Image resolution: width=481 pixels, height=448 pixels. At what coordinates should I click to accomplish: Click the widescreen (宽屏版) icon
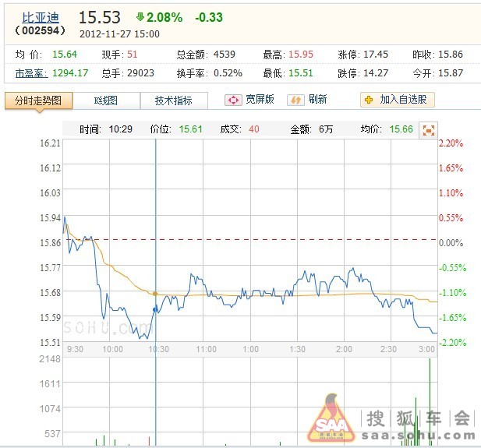pyautogui.click(x=233, y=100)
